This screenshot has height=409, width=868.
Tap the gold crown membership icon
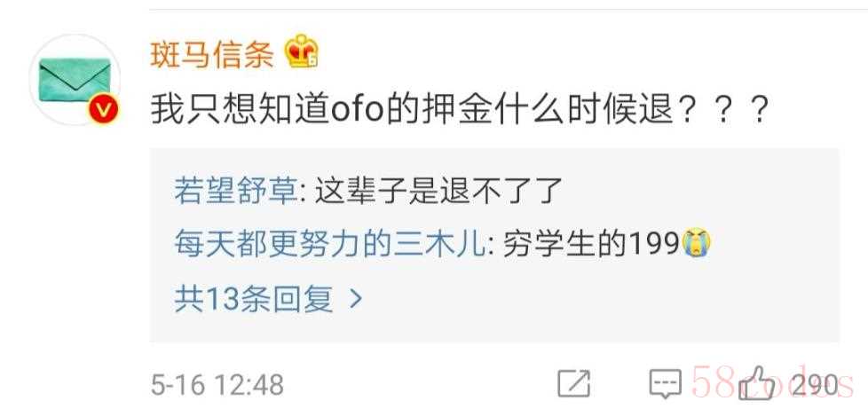click(x=301, y=52)
